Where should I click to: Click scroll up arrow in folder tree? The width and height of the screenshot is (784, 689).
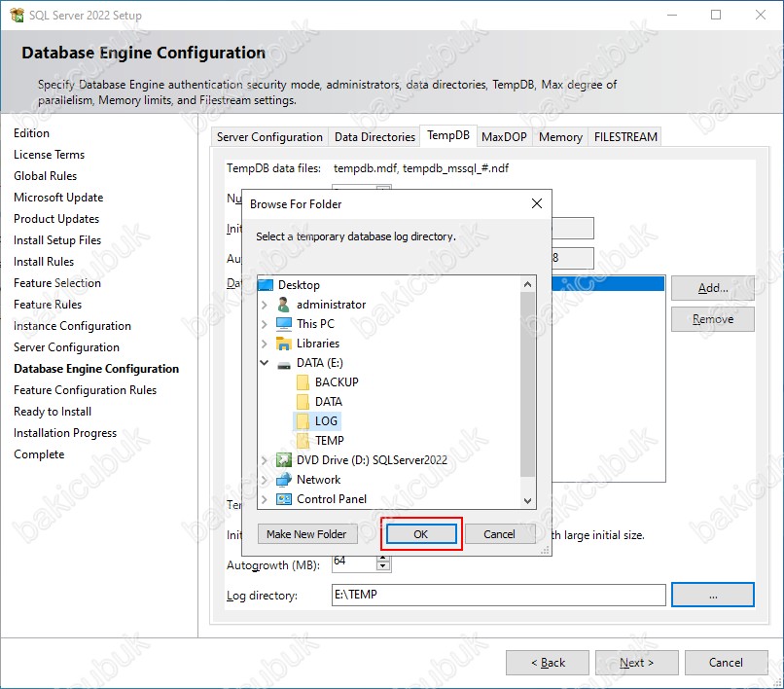click(x=527, y=284)
